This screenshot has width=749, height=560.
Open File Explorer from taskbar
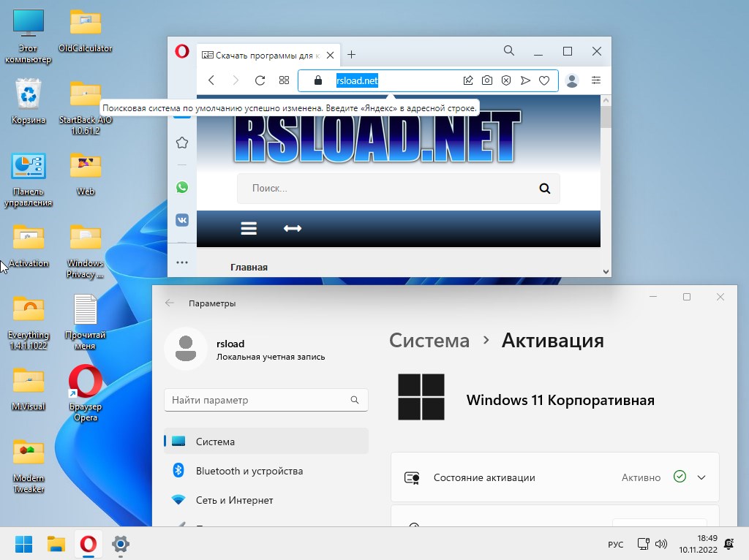[56, 544]
